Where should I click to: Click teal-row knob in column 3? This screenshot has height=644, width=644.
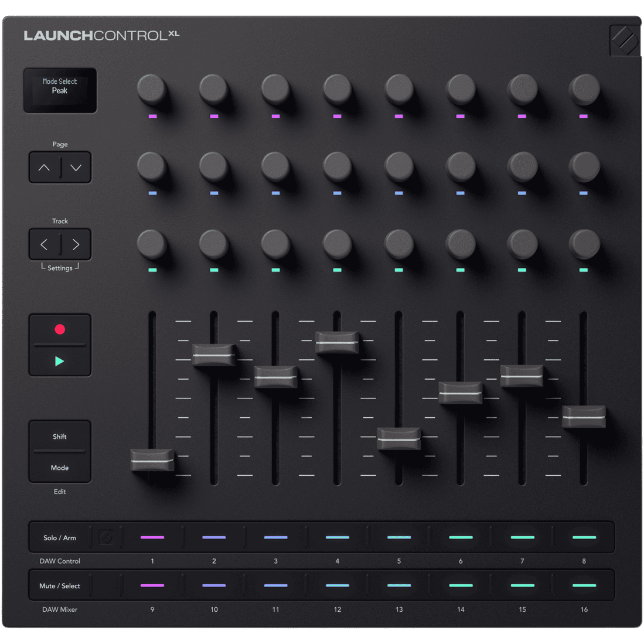click(x=275, y=244)
